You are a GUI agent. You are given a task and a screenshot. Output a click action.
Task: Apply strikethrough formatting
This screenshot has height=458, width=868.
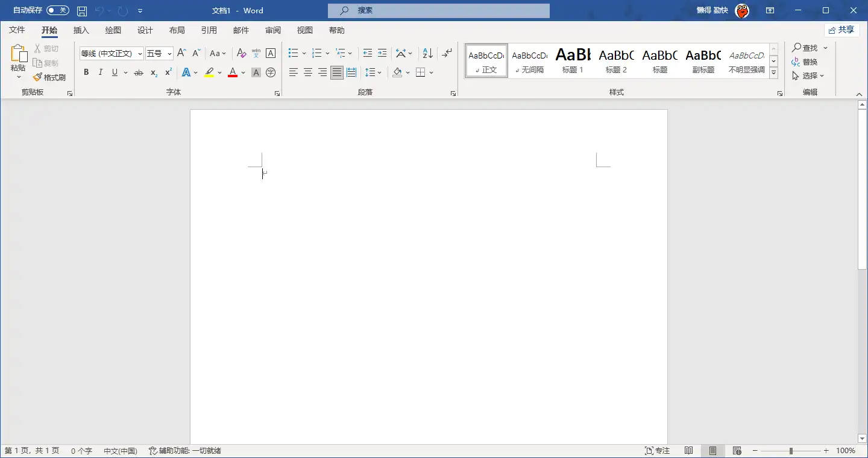coord(139,72)
